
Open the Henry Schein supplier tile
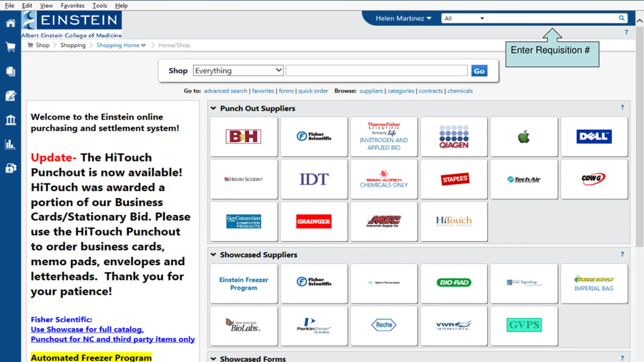point(244,179)
